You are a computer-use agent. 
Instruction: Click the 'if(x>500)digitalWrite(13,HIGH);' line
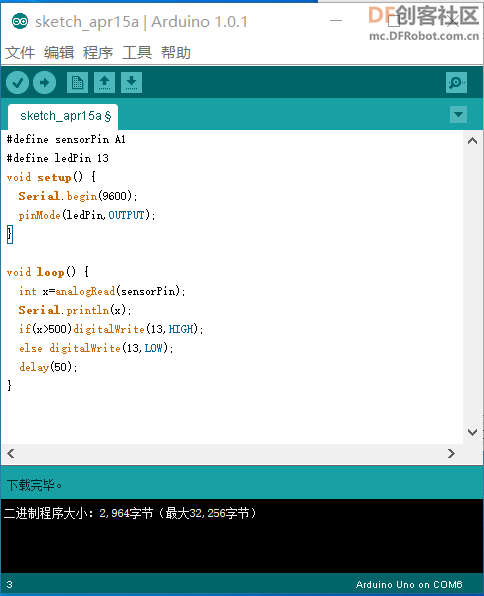111,329
